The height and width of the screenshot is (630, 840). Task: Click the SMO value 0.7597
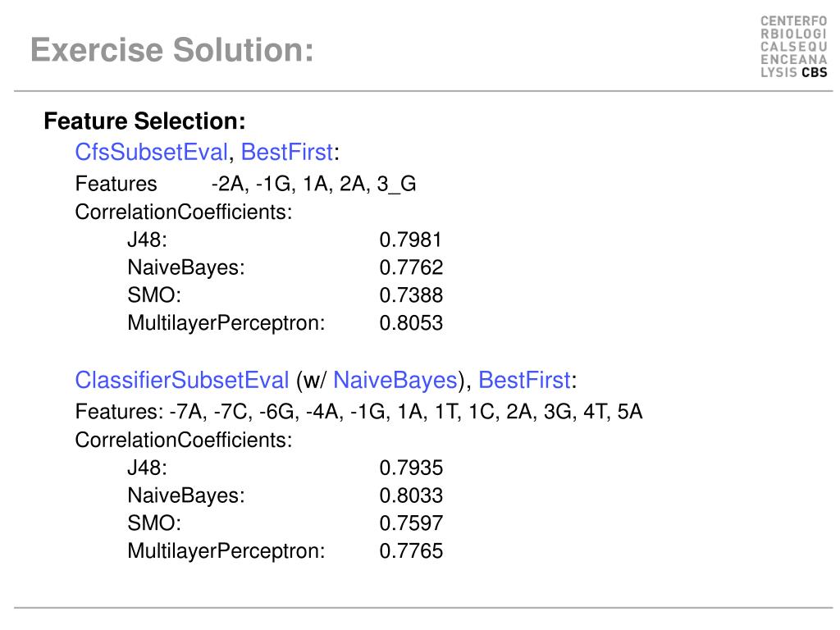click(411, 523)
